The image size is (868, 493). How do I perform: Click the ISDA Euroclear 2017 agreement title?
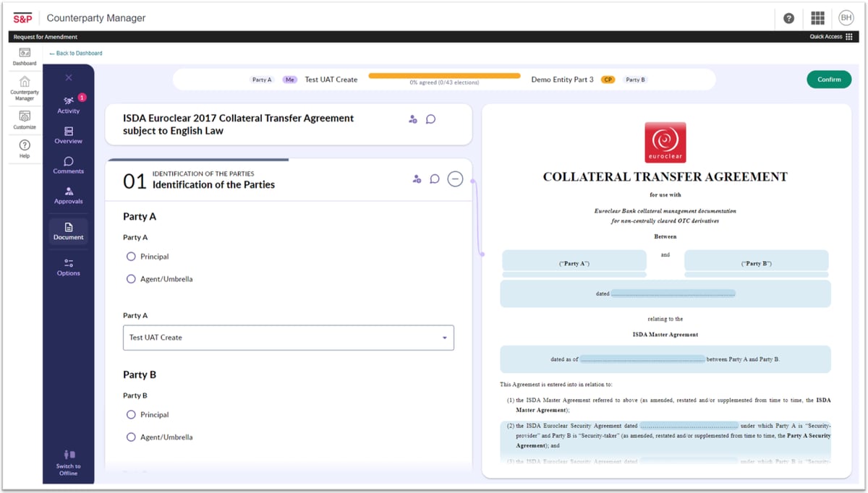point(239,124)
